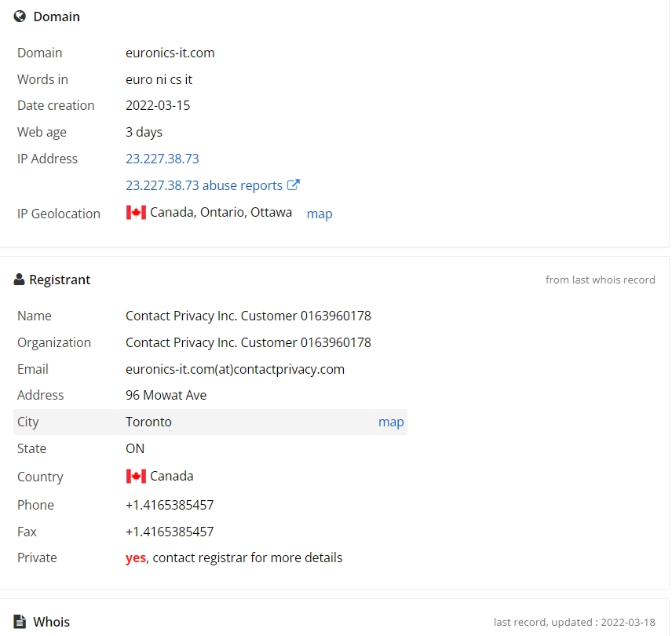Click the document icon beside Whois heading

click(x=20, y=621)
